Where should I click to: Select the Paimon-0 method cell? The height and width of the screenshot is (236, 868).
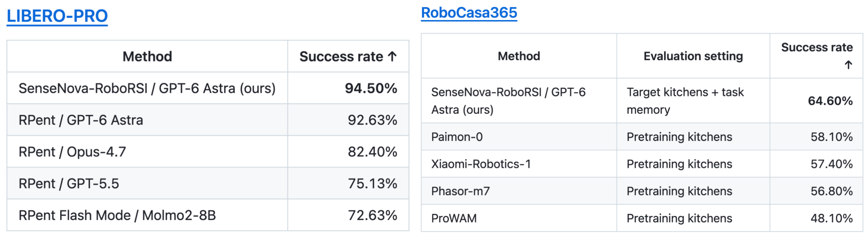[x=519, y=137]
